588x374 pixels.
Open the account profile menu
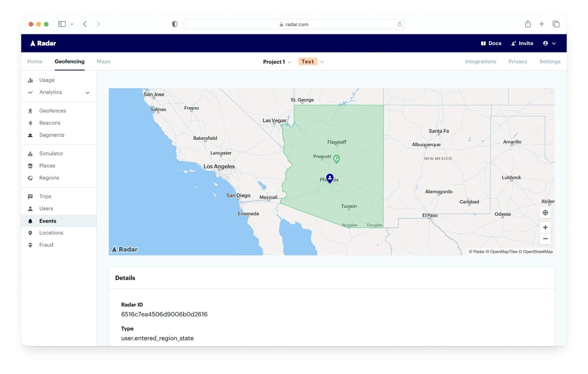[549, 43]
